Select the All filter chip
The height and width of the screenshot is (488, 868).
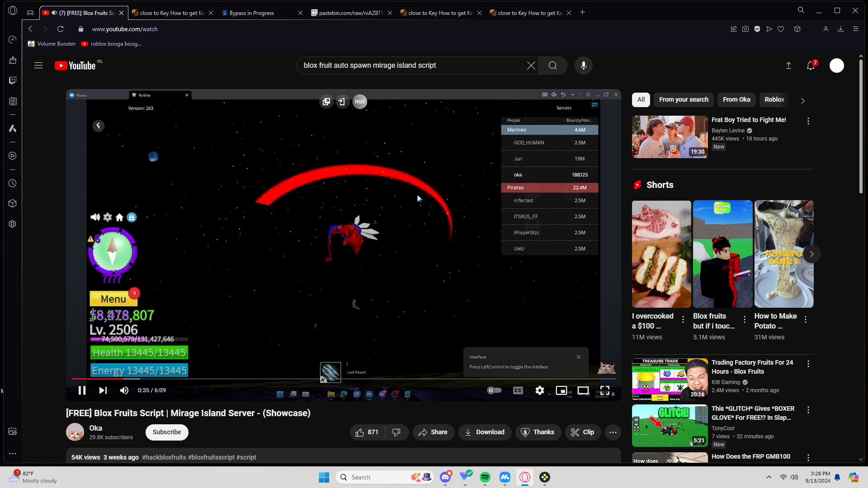641,100
